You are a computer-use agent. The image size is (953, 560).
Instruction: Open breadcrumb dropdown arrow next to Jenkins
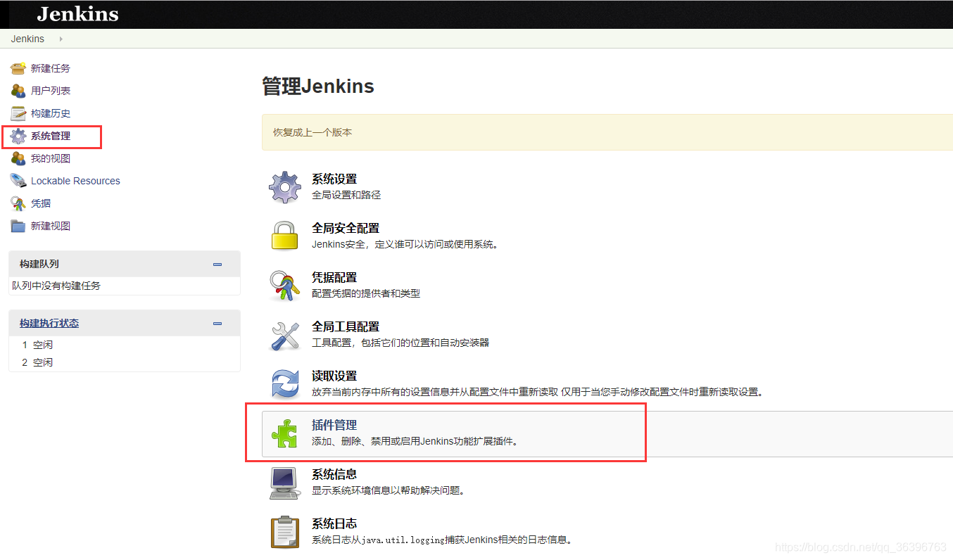61,39
